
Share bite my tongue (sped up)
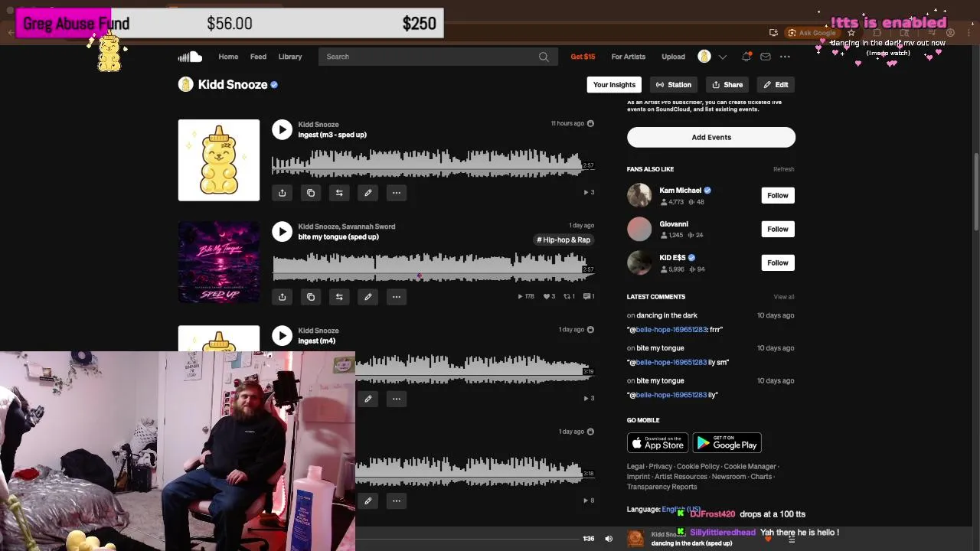(x=282, y=297)
